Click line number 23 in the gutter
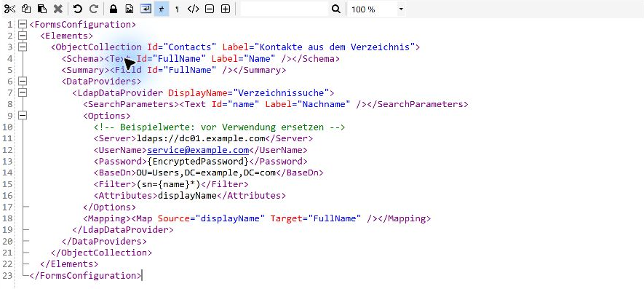Viewport: 644px width, 289px height. click(8, 275)
